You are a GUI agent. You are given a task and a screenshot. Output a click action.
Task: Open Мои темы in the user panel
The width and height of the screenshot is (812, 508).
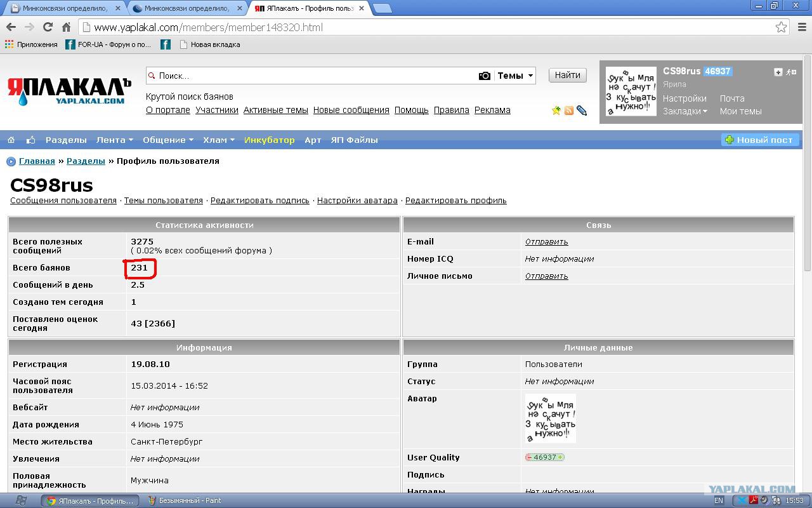pyautogui.click(x=740, y=111)
